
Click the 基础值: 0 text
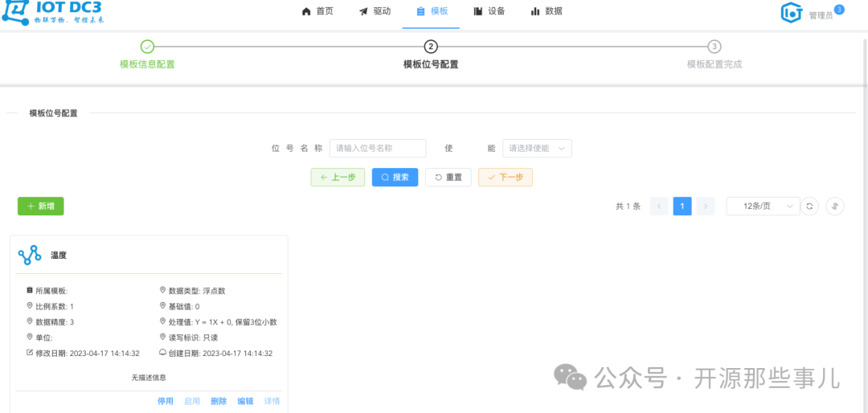coord(184,306)
